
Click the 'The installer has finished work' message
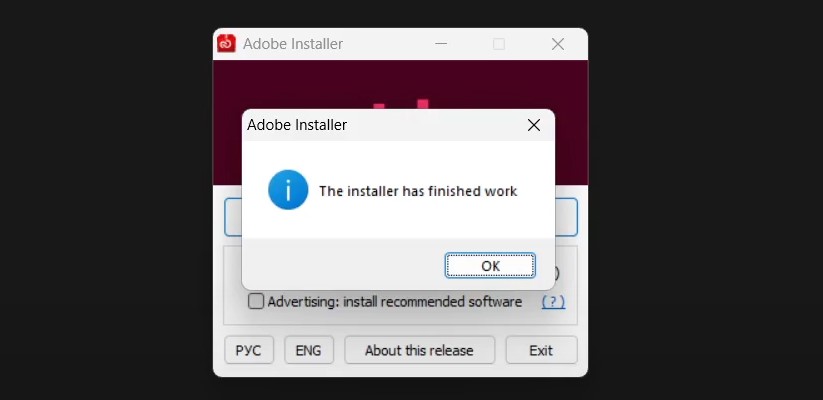(x=418, y=191)
